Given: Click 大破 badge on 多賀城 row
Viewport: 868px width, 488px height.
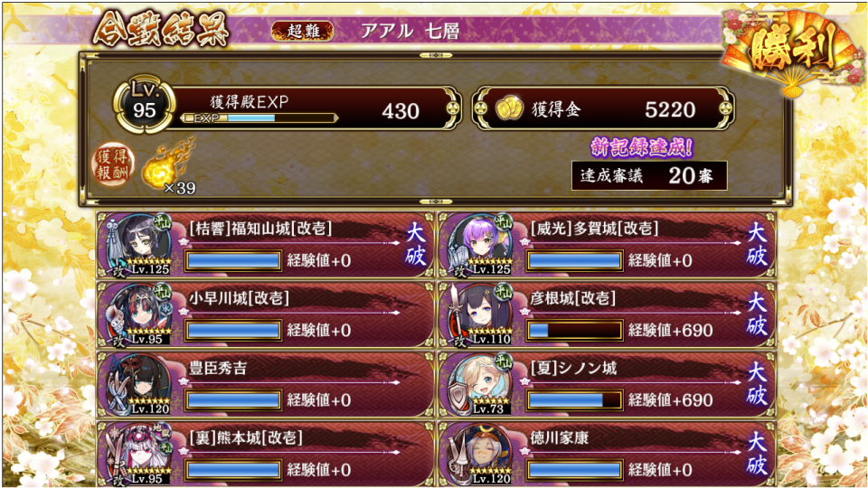Looking at the screenshot, I should [756, 245].
